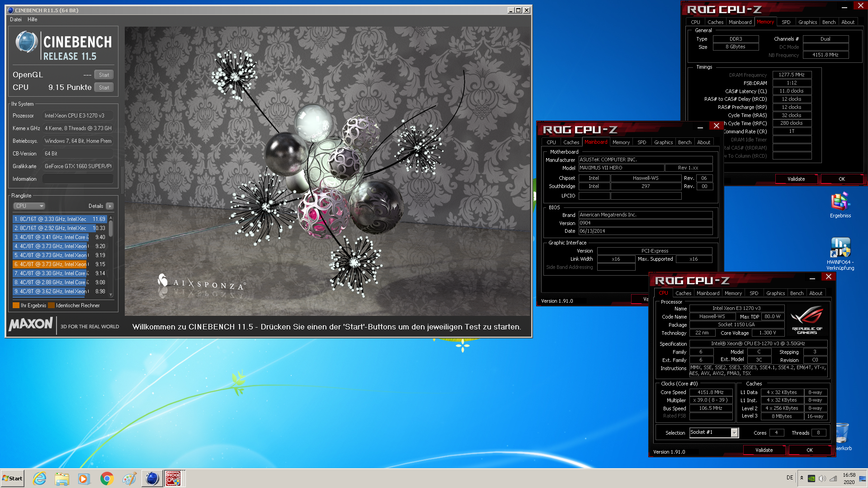868x488 pixels.
Task: Click the MAXON logo
Action: point(31,324)
